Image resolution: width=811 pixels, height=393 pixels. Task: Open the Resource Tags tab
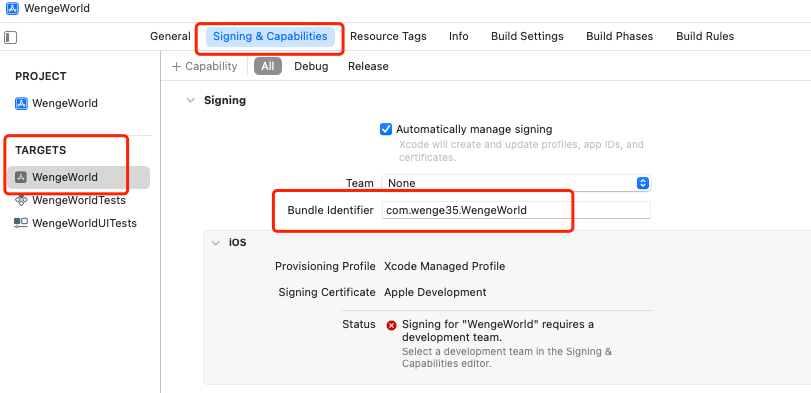point(388,36)
